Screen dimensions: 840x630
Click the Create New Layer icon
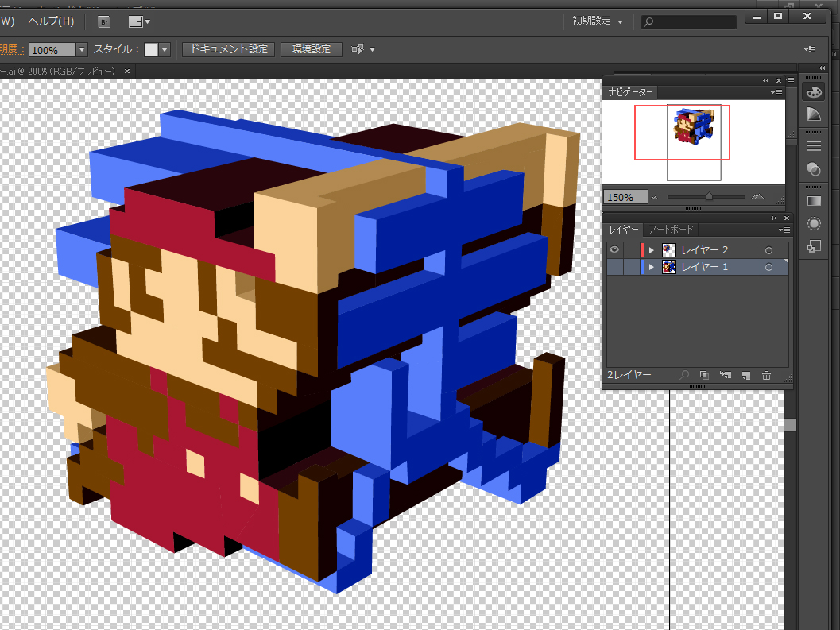[x=746, y=375]
